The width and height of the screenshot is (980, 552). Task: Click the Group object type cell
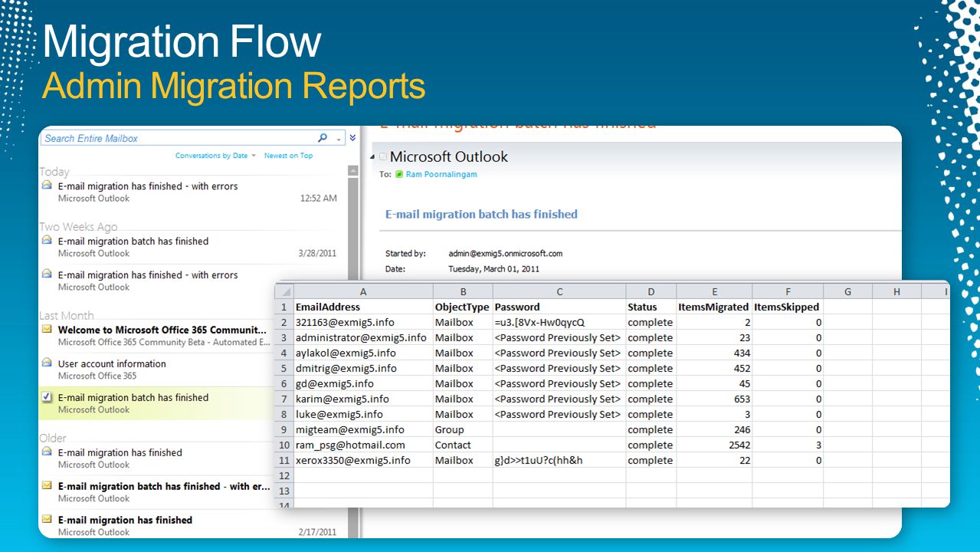point(463,429)
